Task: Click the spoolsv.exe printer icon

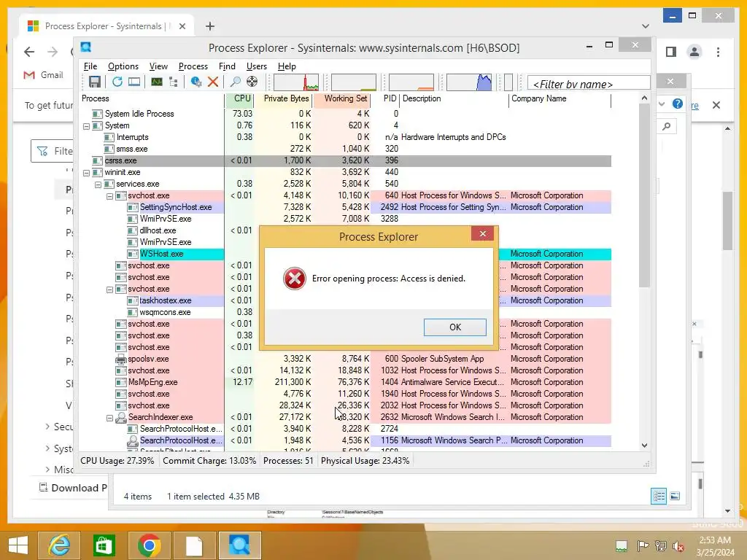Action: tap(121, 359)
